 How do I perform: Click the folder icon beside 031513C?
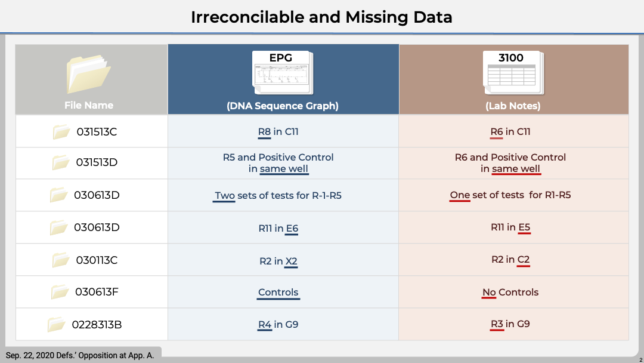coord(61,132)
